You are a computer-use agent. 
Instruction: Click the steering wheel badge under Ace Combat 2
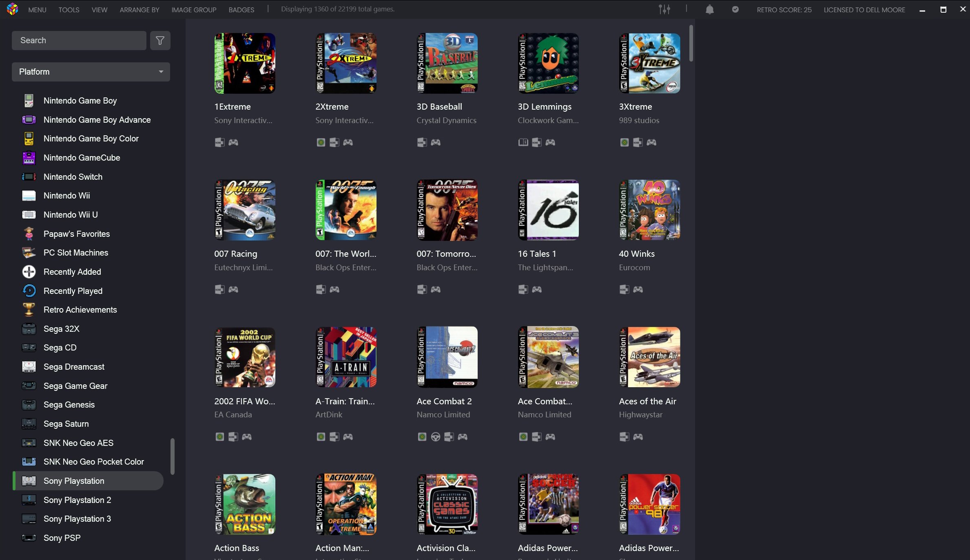click(x=435, y=437)
